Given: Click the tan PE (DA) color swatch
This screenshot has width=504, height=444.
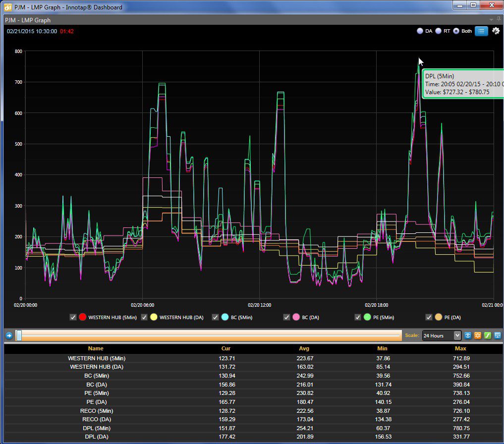Looking at the screenshot, I should [439, 317].
